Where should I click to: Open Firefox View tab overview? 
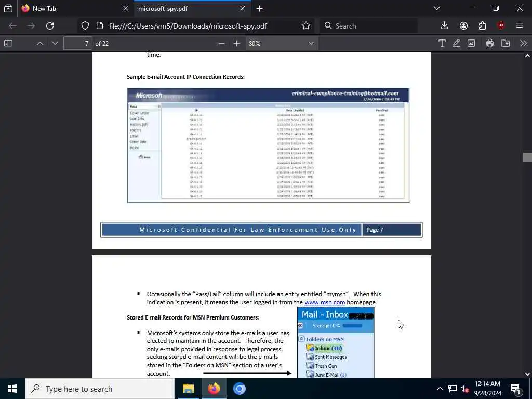8,8
